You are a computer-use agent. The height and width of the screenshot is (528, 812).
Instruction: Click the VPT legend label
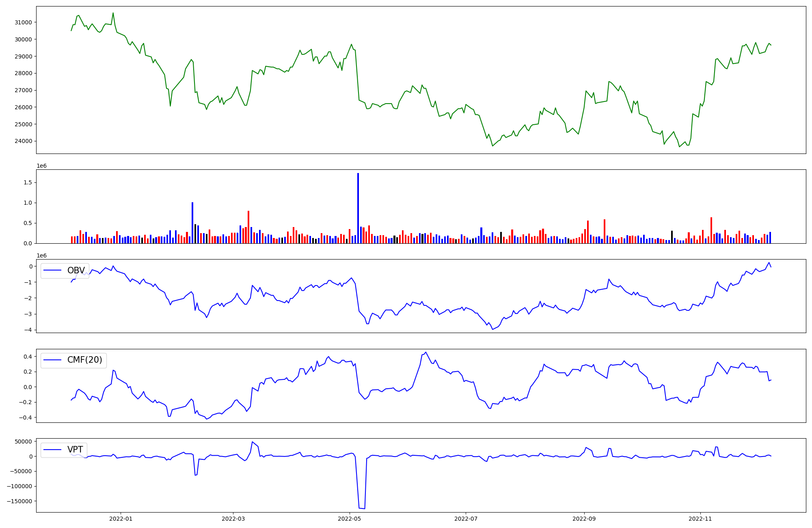point(75,450)
